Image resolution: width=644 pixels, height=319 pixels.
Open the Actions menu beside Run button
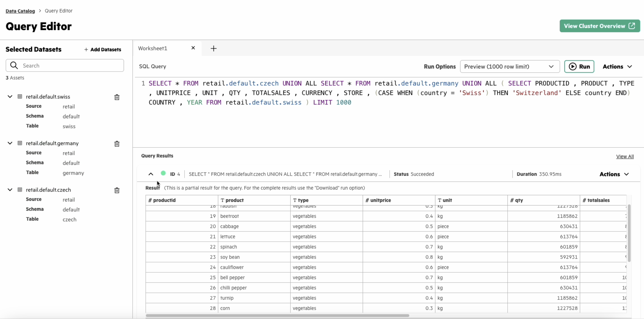click(x=617, y=66)
